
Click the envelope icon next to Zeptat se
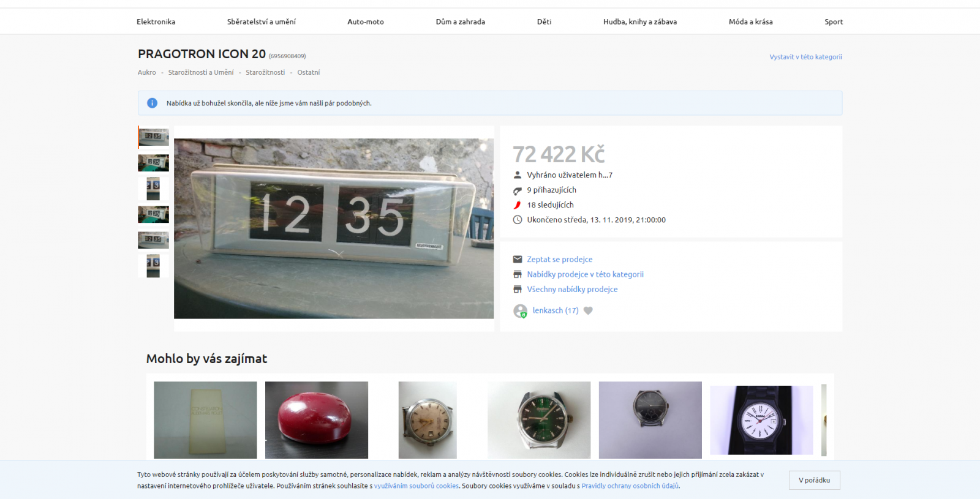518,260
